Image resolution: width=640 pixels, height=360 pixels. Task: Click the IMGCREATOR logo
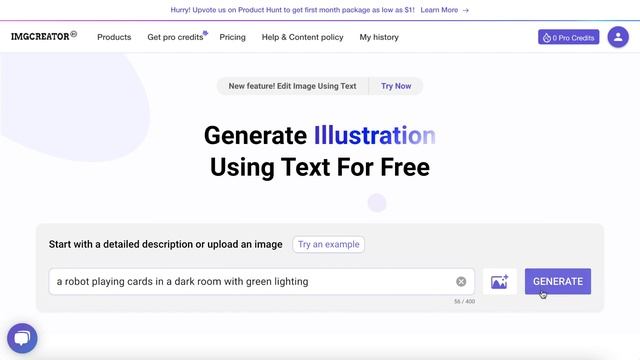point(44,36)
